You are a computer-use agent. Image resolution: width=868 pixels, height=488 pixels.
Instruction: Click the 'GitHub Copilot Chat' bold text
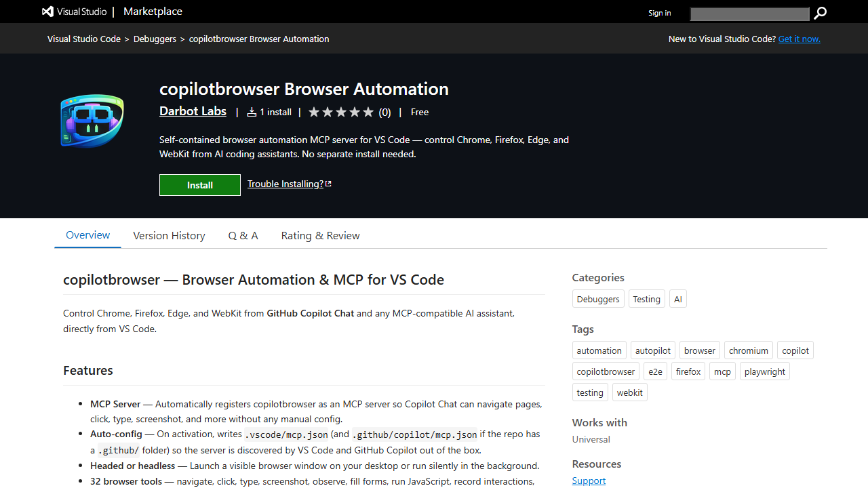[311, 313]
